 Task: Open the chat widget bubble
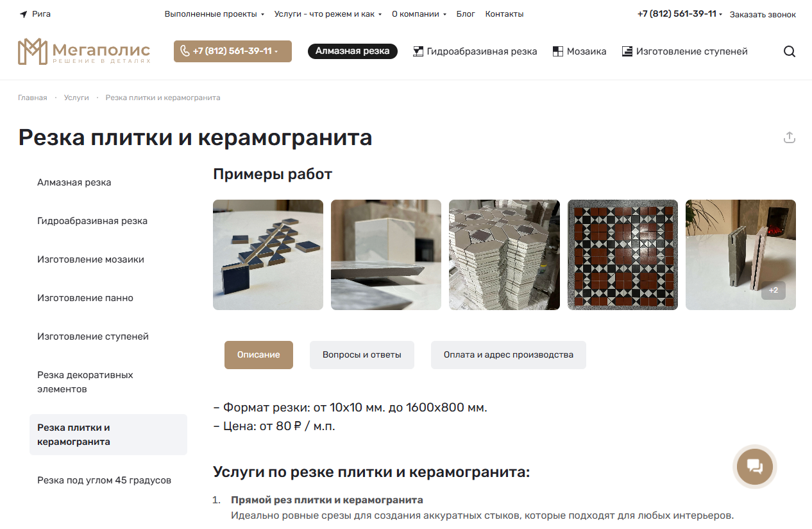pos(755,467)
